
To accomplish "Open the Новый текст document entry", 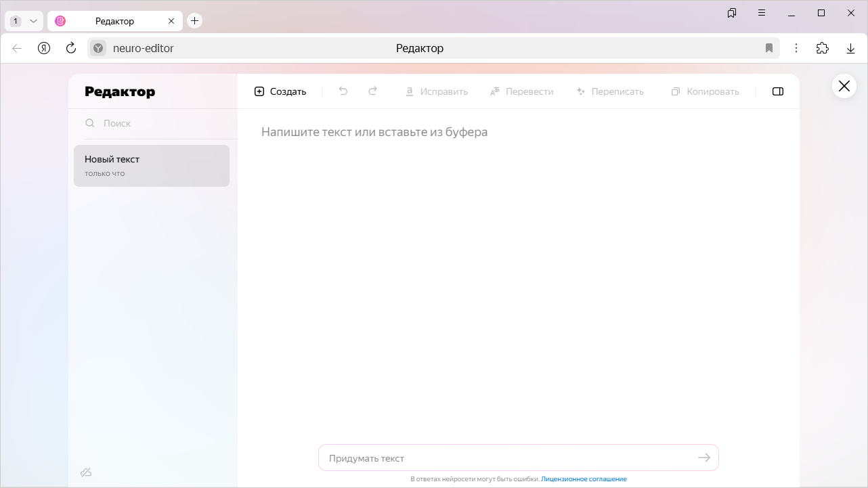I will click(152, 166).
